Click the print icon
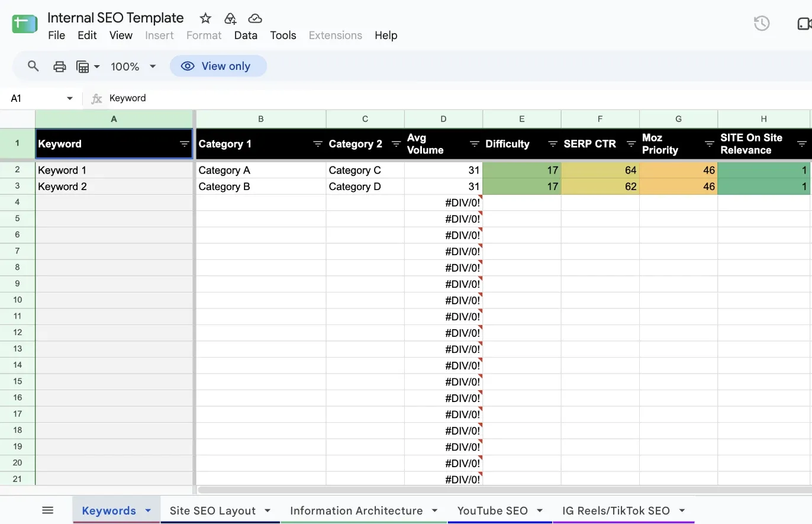 coord(59,66)
